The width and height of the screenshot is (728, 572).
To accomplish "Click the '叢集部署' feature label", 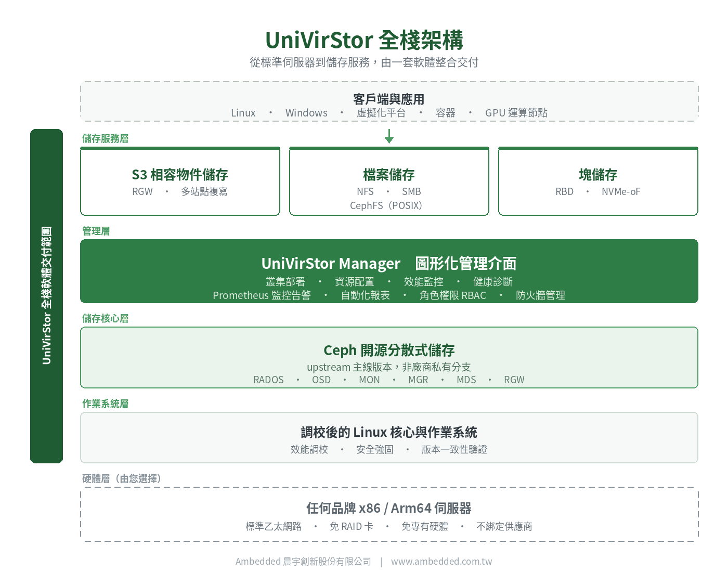I will [x=285, y=282].
